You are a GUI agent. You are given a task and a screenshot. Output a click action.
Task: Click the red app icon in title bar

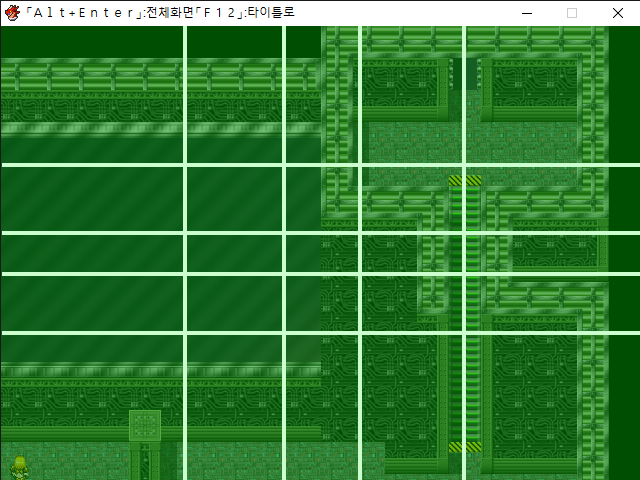(12, 13)
